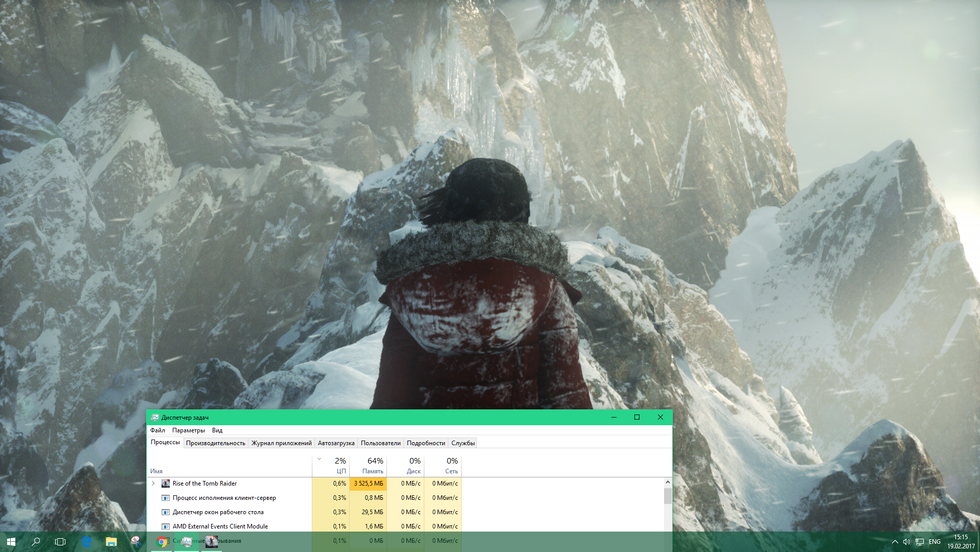
Task: Click the Task Manager title bar icon
Action: click(x=155, y=418)
